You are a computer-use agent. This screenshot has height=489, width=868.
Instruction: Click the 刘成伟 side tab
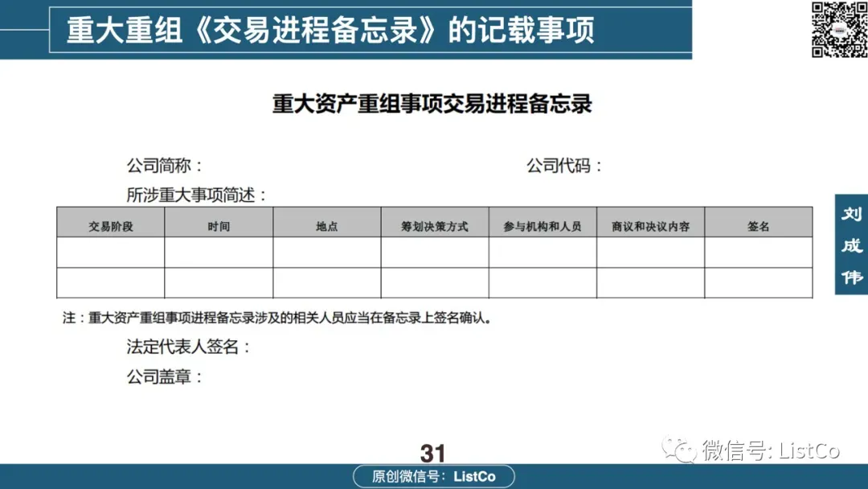click(851, 244)
